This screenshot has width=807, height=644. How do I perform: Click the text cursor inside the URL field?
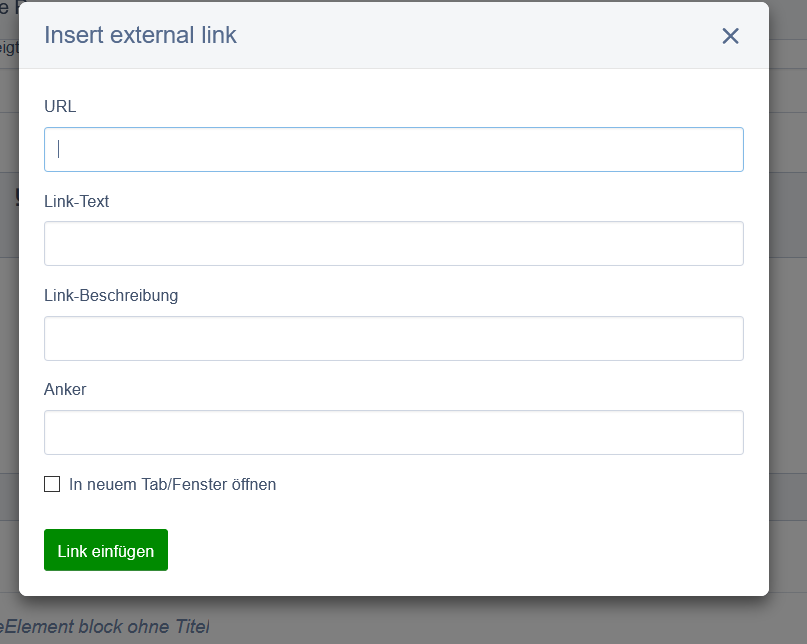[59, 150]
